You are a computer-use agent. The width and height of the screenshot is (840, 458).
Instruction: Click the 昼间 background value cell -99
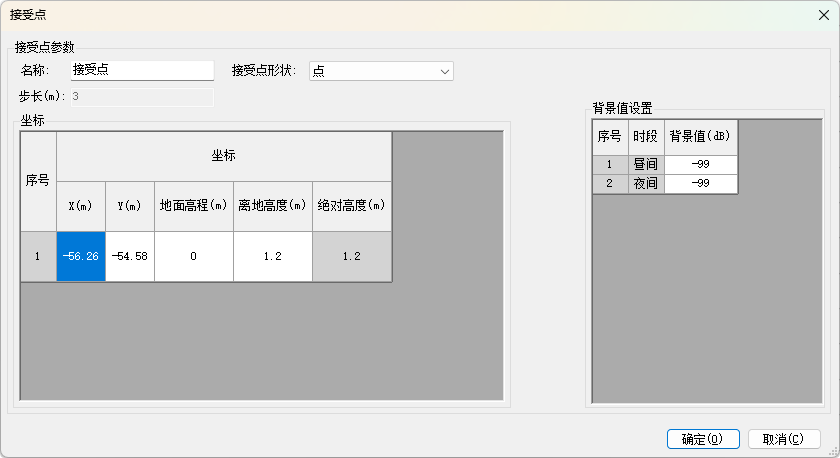[701, 164]
